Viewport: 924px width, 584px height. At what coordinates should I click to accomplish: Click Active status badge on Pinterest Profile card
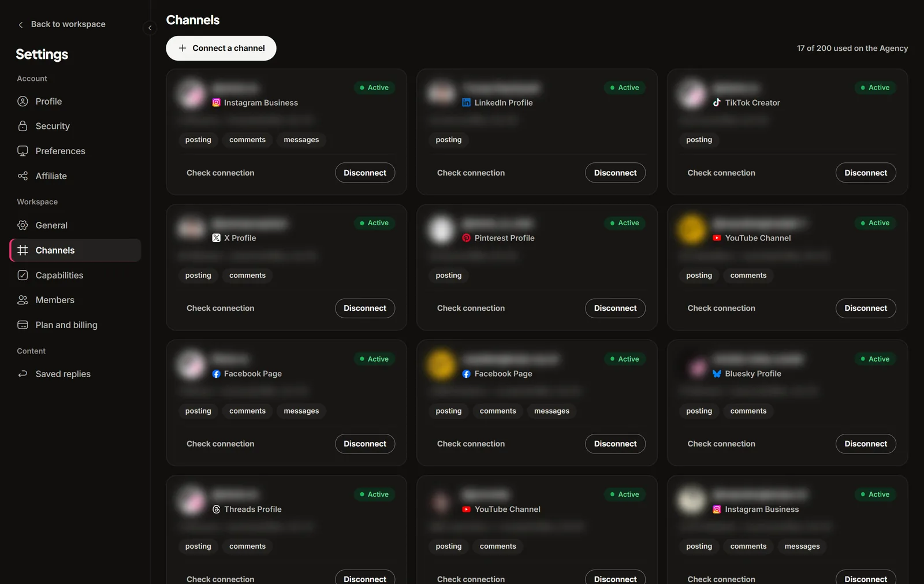624,223
